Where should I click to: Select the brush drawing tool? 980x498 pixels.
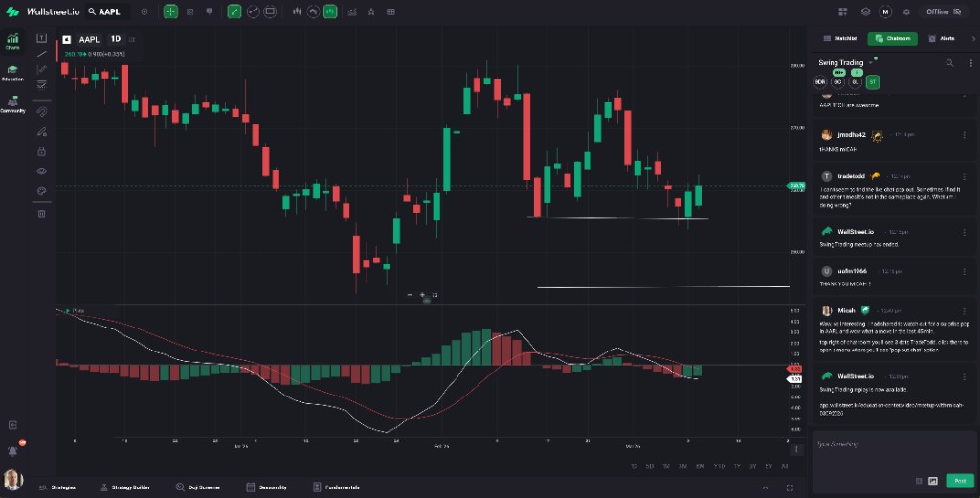(x=42, y=132)
